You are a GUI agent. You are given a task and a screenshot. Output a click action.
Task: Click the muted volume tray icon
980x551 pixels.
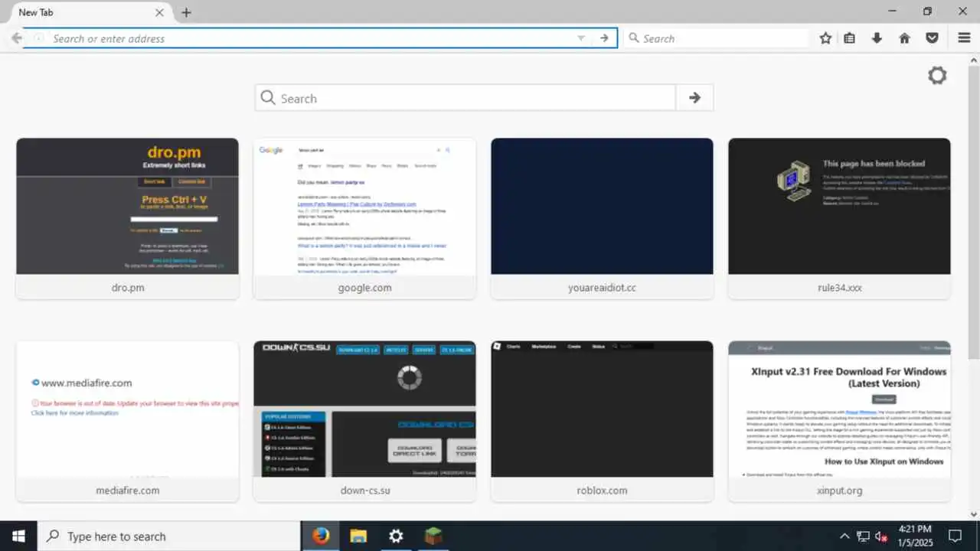click(x=881, y=536)
